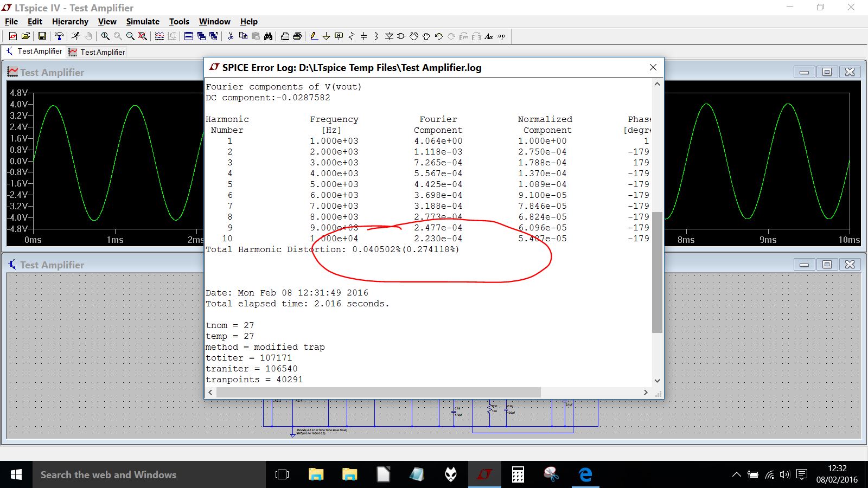Click the error log vertical scrollbar thumb

[657, 272]
